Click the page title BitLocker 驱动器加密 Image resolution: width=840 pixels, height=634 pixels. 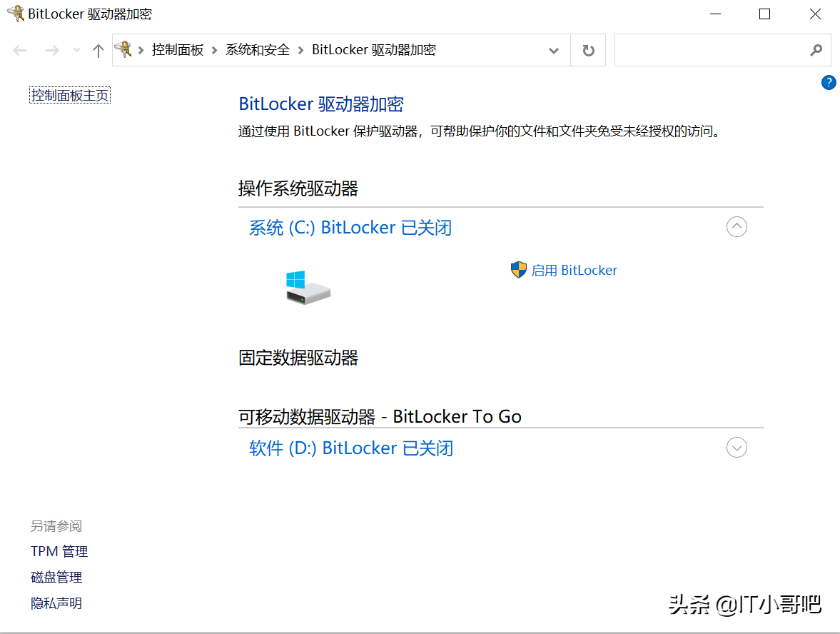pyautogui.click(x=321, y=104)
